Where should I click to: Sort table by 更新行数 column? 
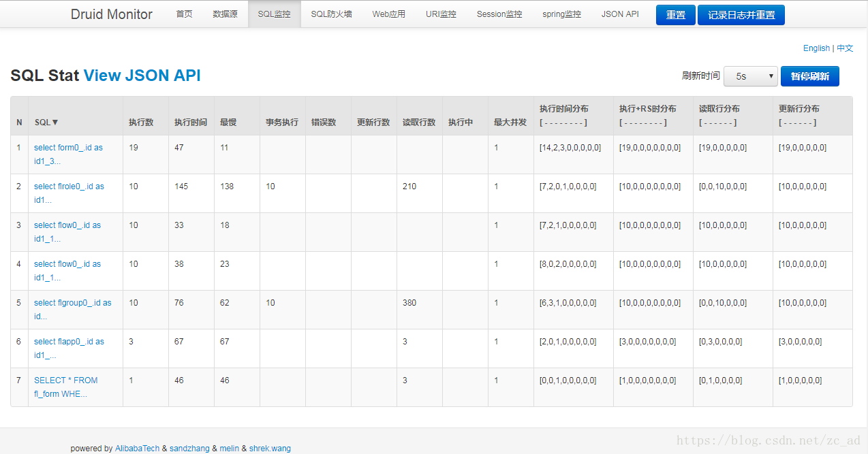coord(373,123)
